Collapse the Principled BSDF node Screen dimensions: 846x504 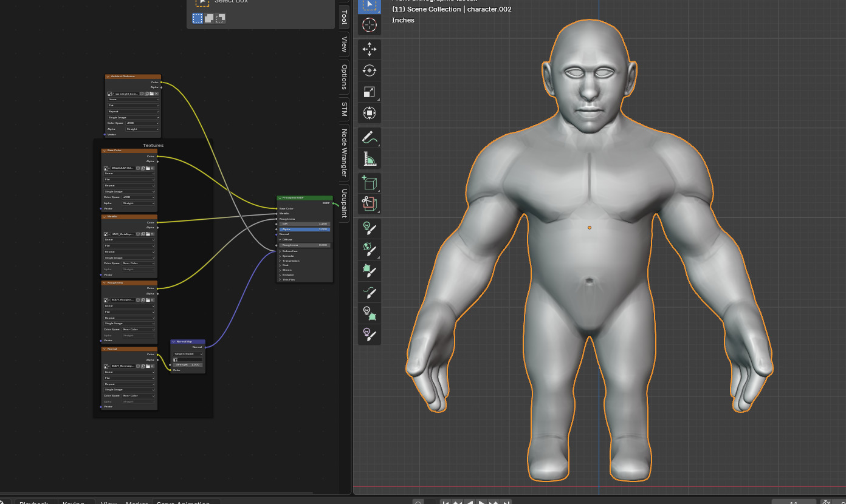coord(280,198)
